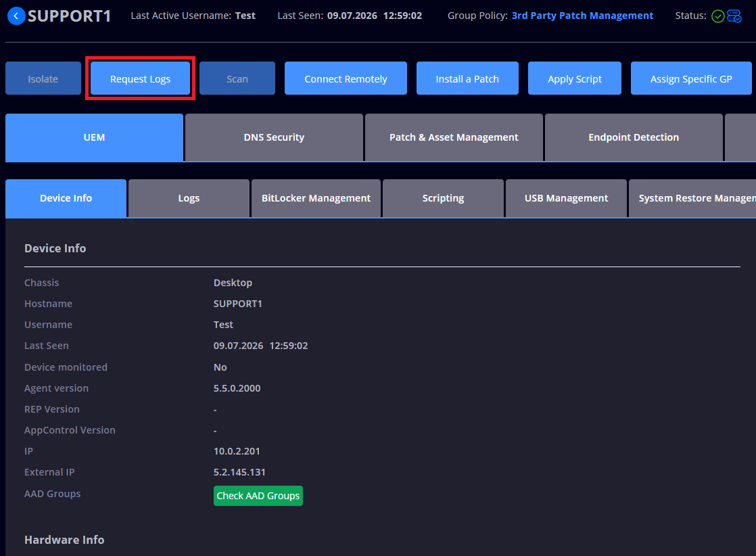Click Install a Patch
The height and width of the screenshot is (556, 756).
point(467,78)
